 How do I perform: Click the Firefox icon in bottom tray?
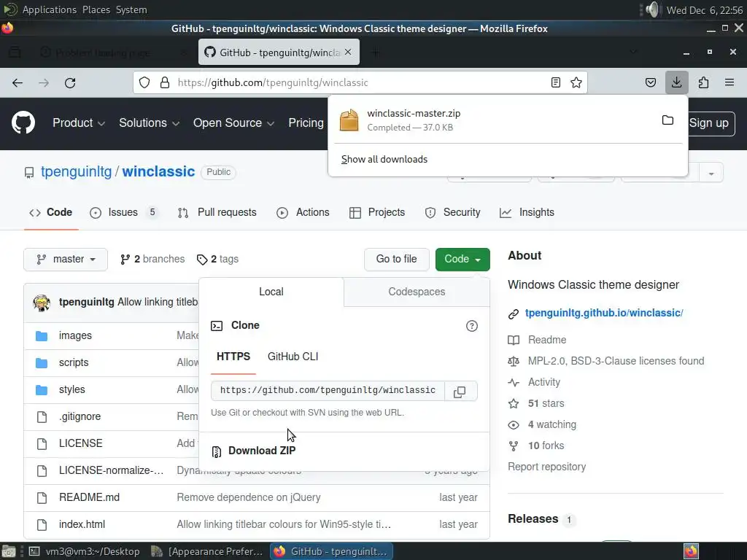692,551
